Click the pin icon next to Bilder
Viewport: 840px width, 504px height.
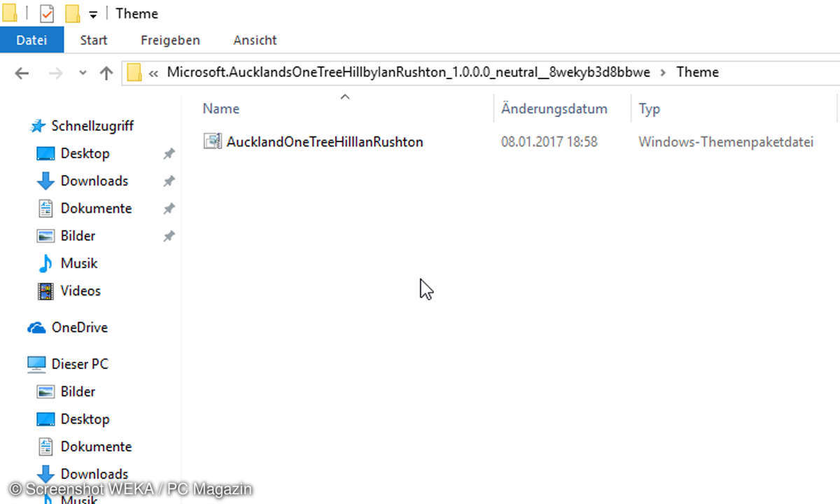tap(169, 237)
